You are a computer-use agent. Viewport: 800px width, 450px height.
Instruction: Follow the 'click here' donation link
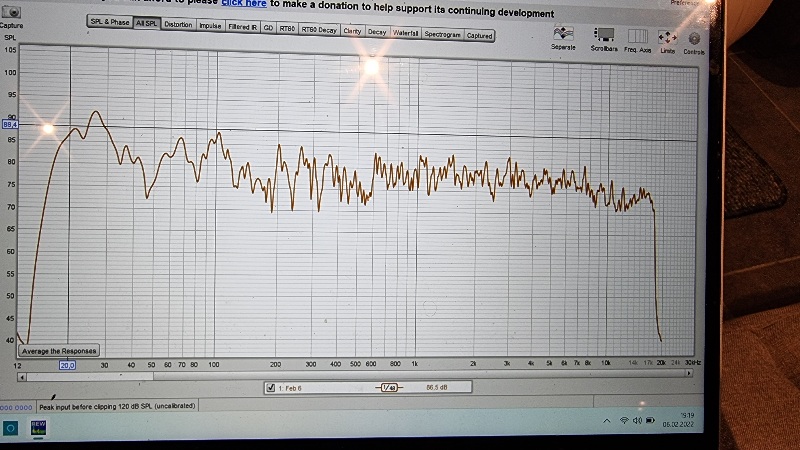(243, 4)
